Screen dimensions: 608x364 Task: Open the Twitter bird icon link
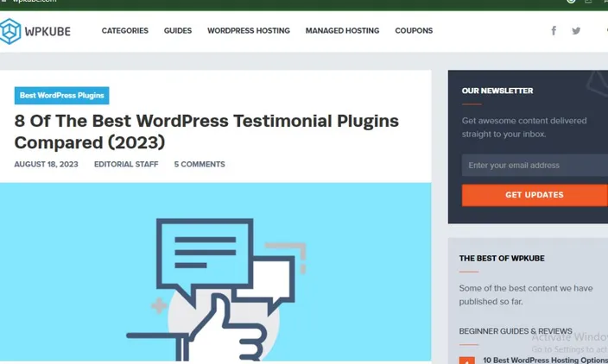tap(576, 30)
